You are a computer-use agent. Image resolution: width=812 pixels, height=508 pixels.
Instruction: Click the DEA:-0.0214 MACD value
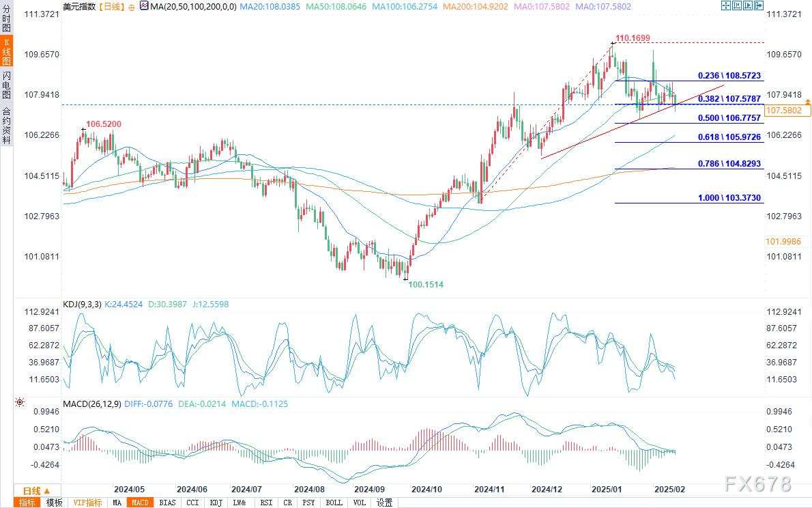tap(202, 404)
